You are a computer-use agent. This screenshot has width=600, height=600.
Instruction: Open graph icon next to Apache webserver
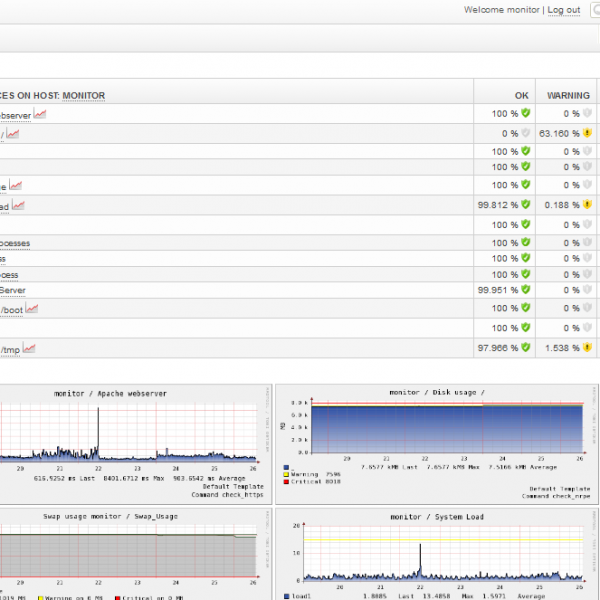point(40,114)
